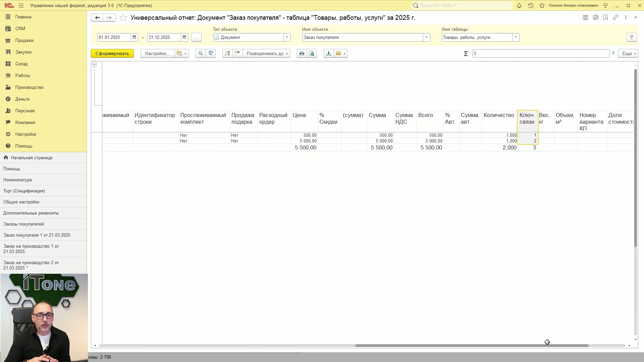
Task: Switch to the Заказы покупателей tab
Action: coord(23,224)
